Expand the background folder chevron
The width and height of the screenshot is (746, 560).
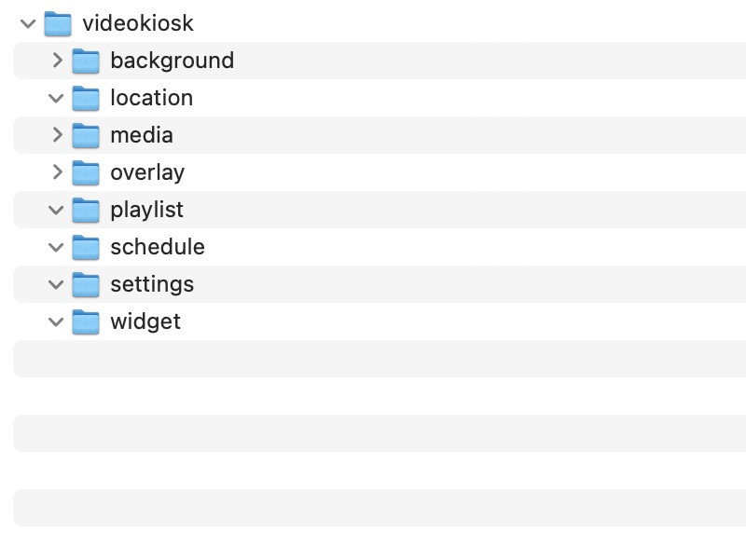coord(57,61)
